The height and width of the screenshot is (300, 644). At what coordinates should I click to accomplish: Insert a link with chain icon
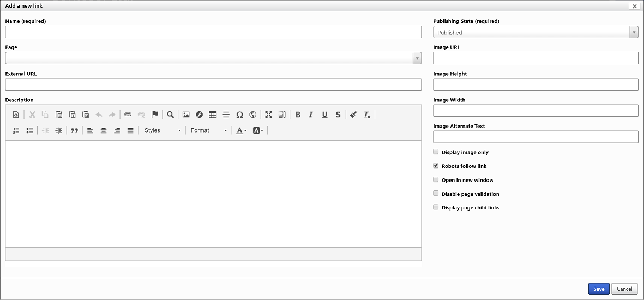click(128, 115)
